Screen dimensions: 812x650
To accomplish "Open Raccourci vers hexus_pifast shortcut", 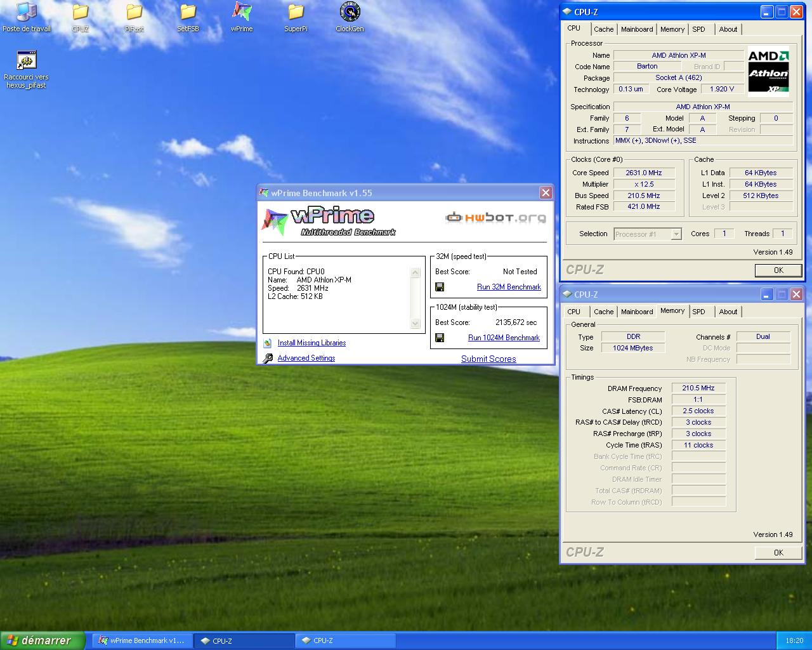I will click(27, 69).
